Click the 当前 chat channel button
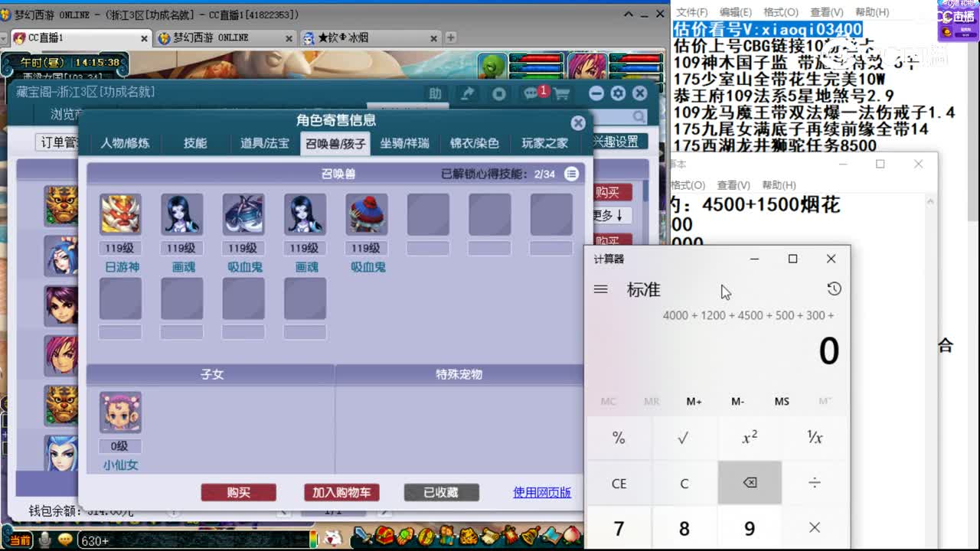 tap(20, 540)
